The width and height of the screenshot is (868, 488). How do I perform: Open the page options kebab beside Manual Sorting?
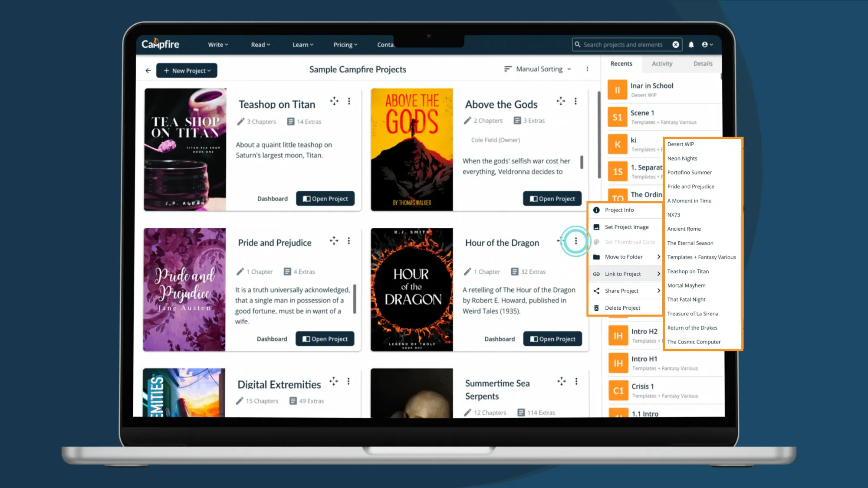[587, 69]
